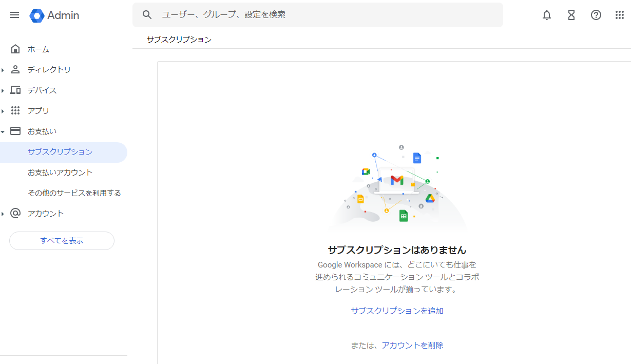Open the hourglass tasks icon

571,15
